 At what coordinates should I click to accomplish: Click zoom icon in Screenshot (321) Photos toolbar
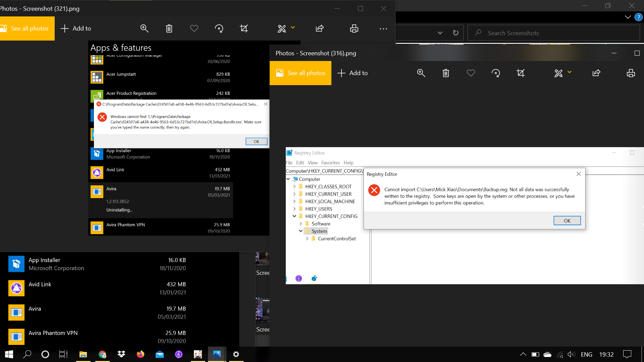144,28
